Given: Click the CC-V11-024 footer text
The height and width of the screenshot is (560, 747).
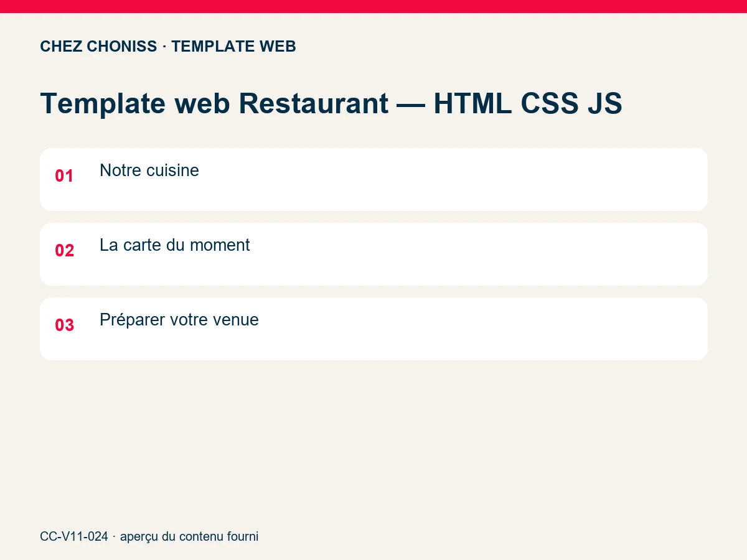Looking at the screenshot, I should [149, 536].
